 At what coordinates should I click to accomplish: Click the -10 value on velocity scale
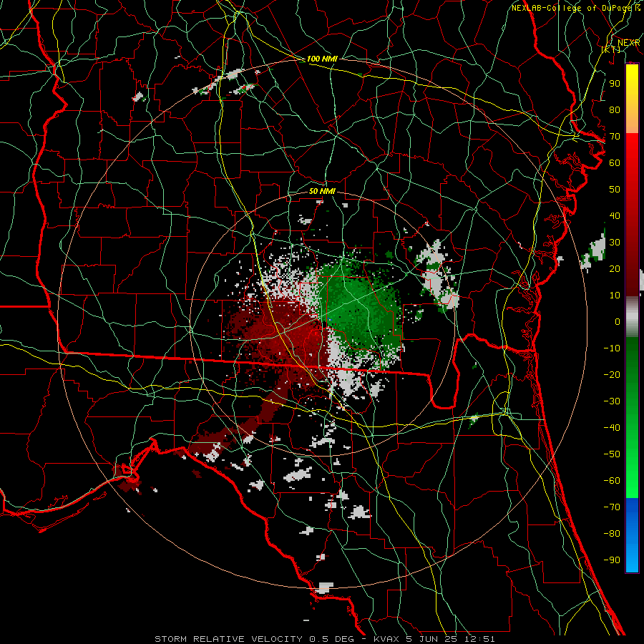pyautogui.click(x=612, y=348)
